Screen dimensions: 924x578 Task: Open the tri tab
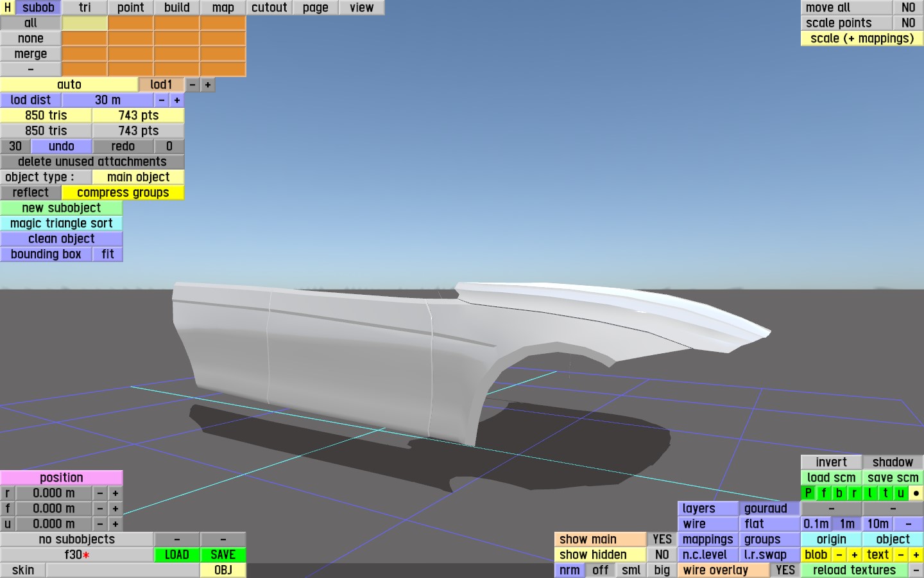click(x=84, y=8)
